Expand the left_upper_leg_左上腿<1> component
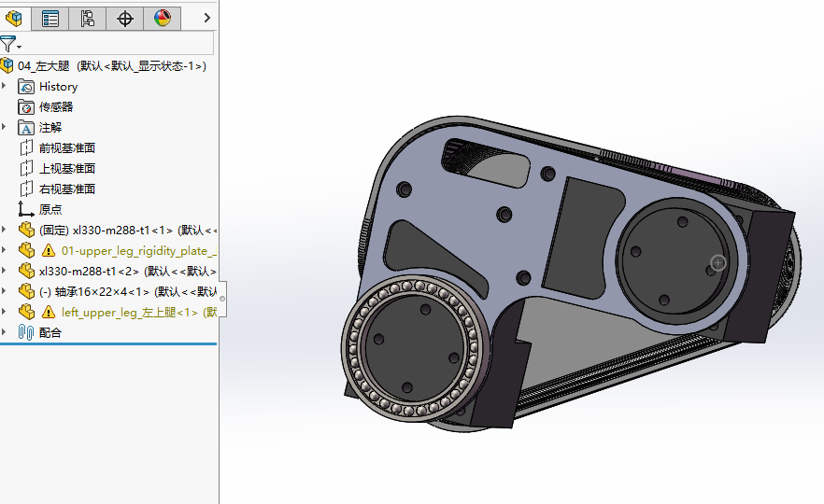Screen dimensions: 824x504 4,311
